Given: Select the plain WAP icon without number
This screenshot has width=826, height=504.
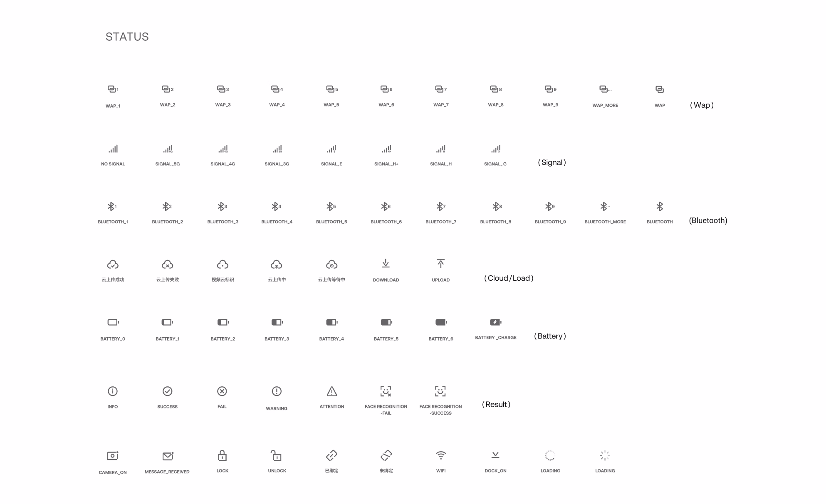Looking at the screenshot, I should pos(660,89).
